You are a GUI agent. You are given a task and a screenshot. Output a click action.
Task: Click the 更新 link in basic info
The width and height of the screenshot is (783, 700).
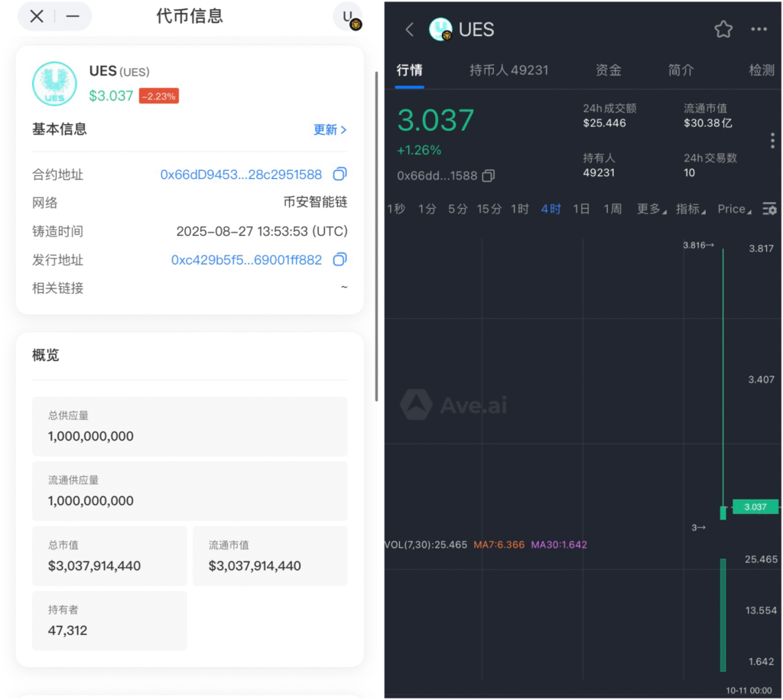point(330,129)
